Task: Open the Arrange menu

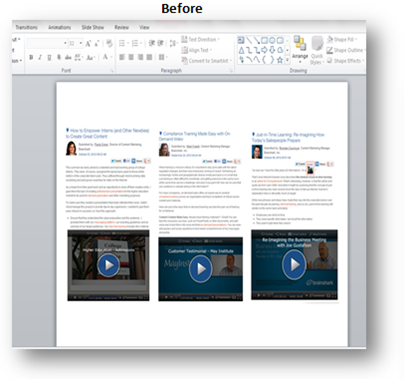Action: pos(300,49)
